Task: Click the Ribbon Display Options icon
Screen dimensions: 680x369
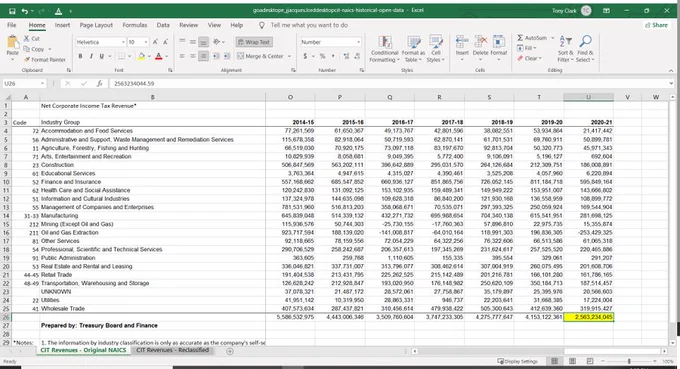Action: (606, 11)
